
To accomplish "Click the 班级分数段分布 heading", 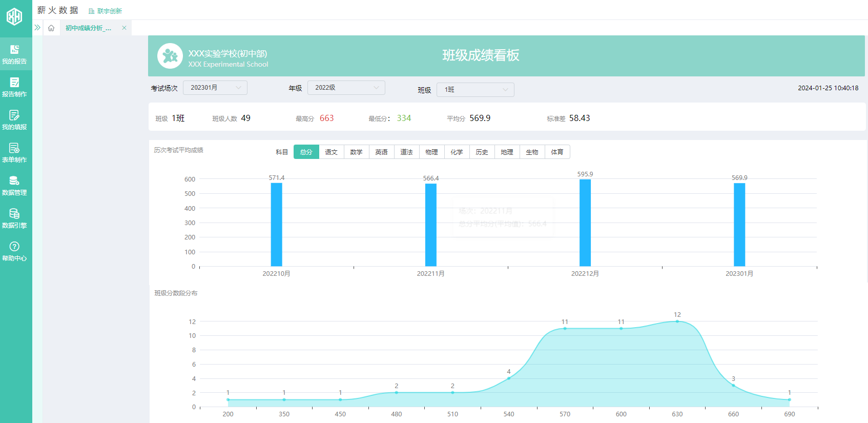I will pyautogui.click(x=176, y=293).
